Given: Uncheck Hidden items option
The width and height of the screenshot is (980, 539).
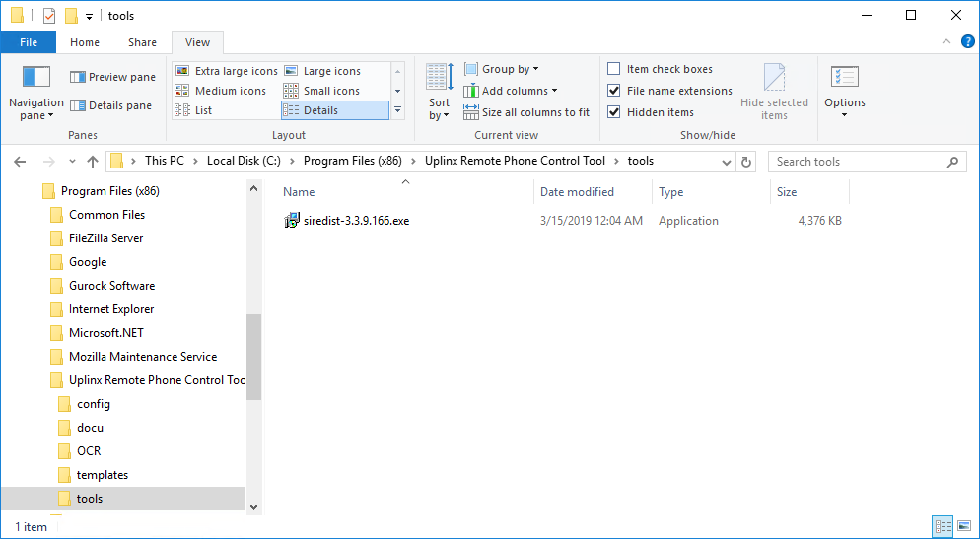Looking at the screenshot, I should (x=614, y=112).
